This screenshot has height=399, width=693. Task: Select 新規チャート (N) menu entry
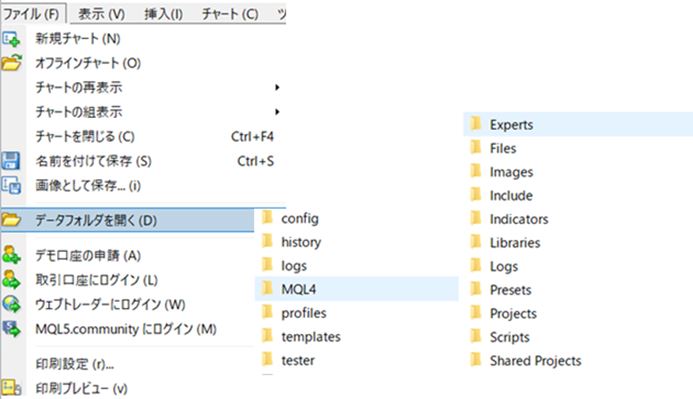[x=78, y=39]
